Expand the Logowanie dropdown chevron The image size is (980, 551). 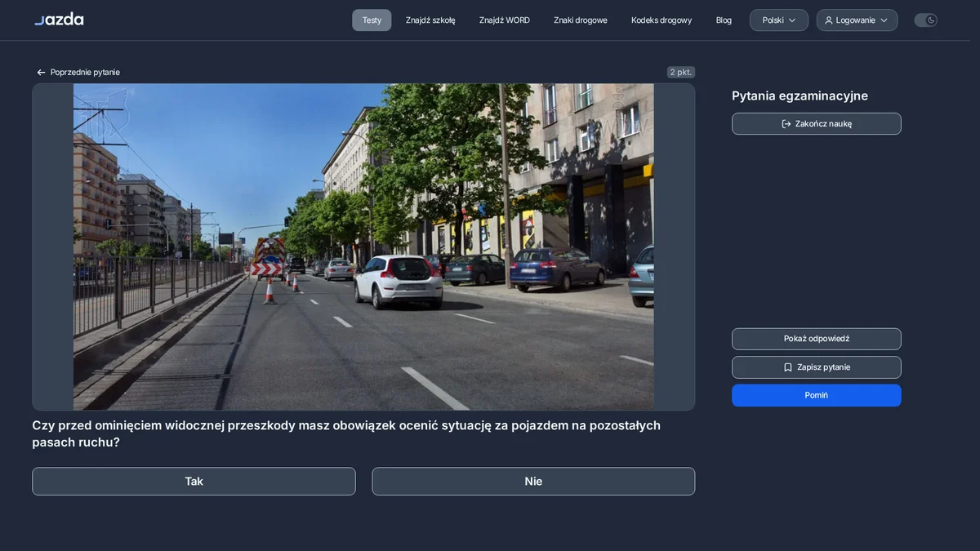884,20
